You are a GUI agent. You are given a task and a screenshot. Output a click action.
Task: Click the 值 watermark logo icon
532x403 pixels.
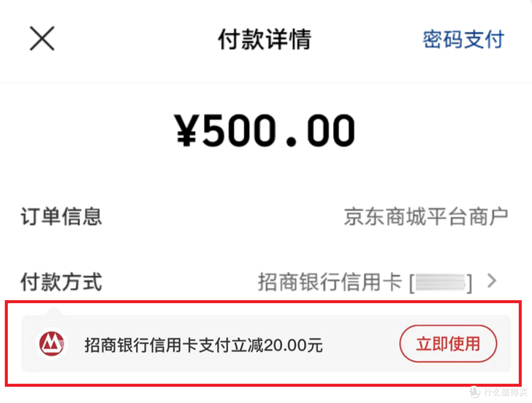(474, 392)
